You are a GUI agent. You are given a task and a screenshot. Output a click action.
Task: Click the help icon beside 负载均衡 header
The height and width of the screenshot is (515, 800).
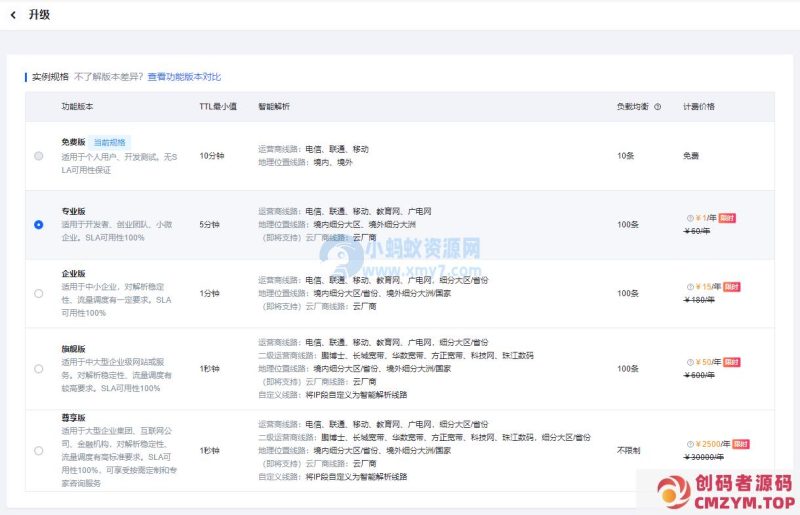click(x=657, y=106)
